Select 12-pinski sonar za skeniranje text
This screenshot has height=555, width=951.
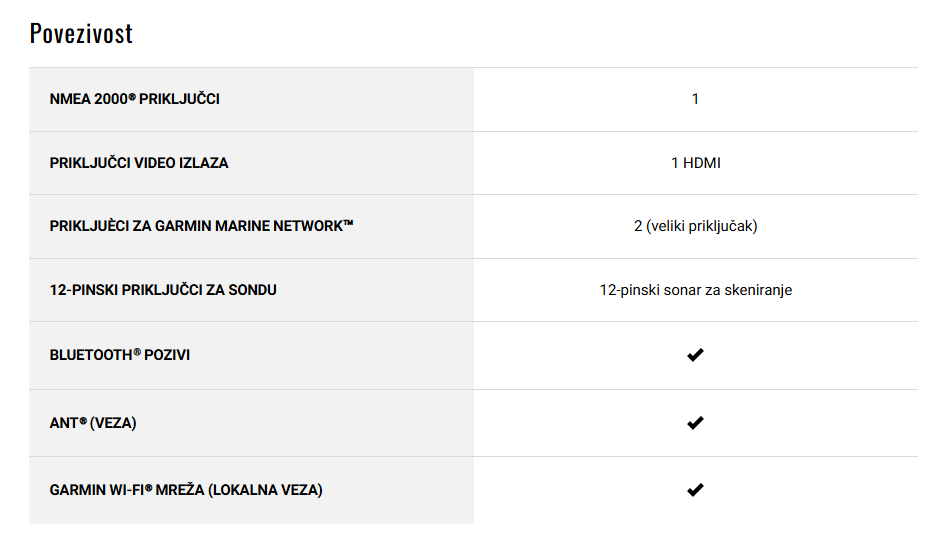[x=696, y=290]
